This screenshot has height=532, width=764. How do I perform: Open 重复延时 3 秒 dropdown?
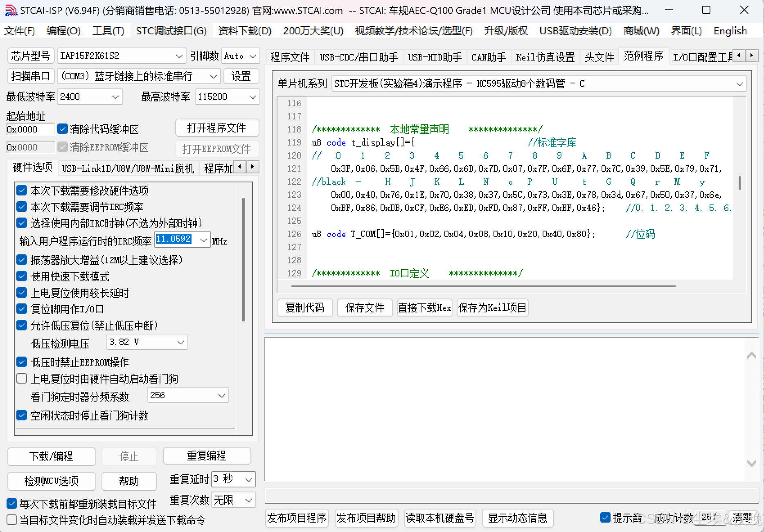(x=234, y=479)
